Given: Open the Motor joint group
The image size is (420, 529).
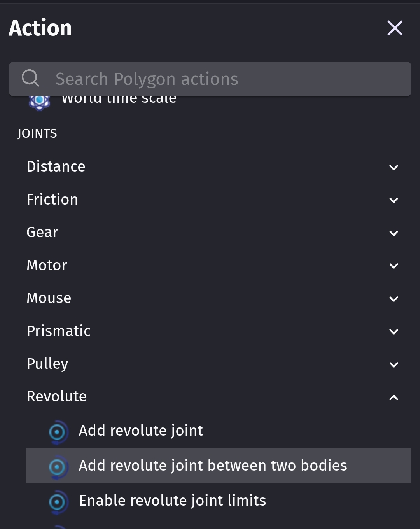Looking at the screenshot, I should (x=394, y=266).
